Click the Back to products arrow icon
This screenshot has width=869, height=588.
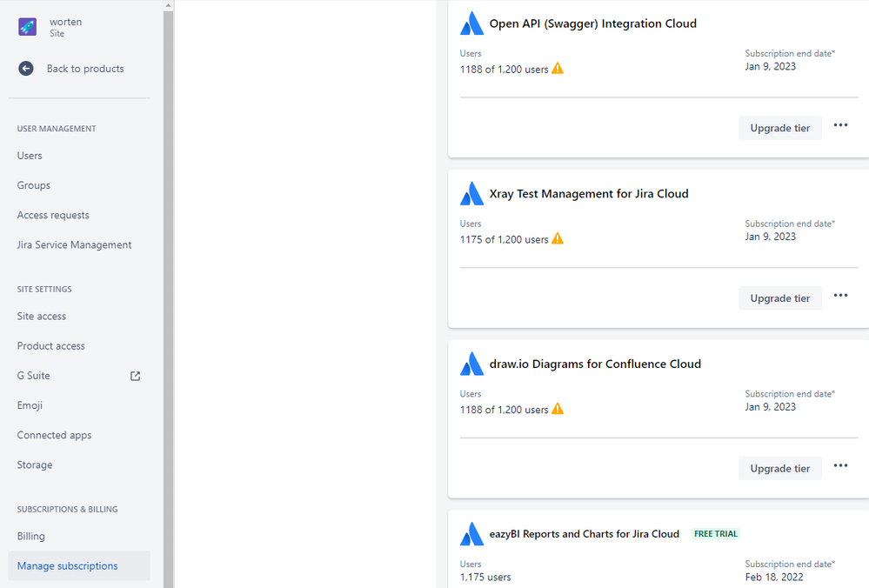pos(26,69)
